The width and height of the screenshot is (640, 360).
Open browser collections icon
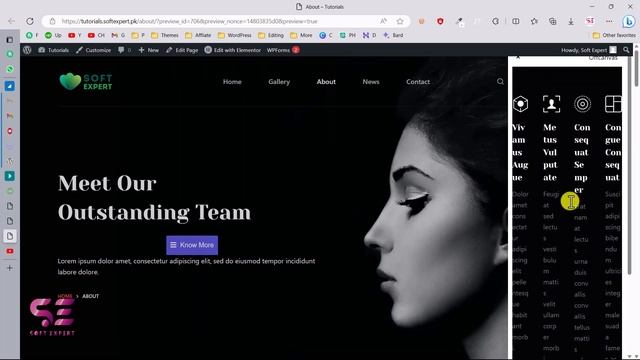553,21
